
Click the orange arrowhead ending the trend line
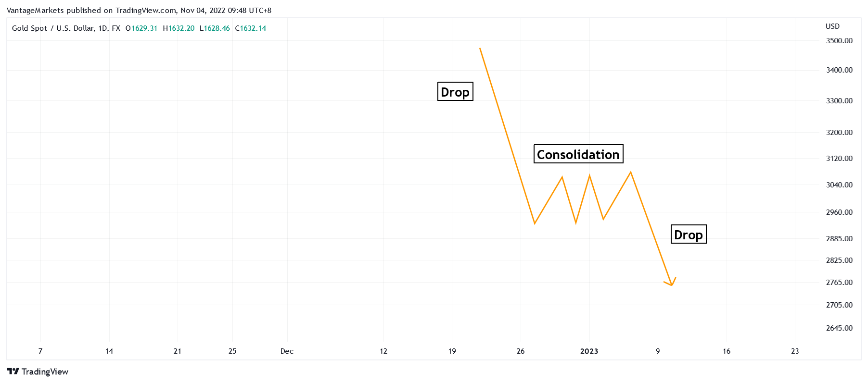click(671, 284)
